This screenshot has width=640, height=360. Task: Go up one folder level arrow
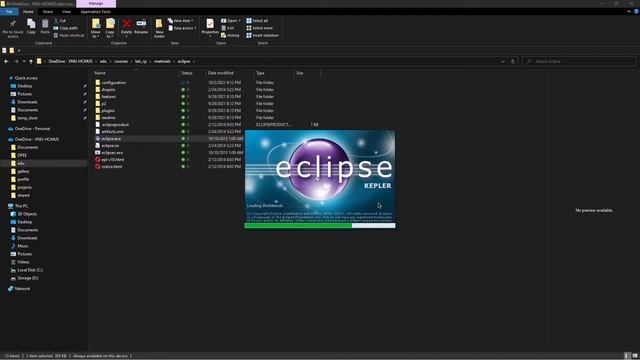click(31, 61)
